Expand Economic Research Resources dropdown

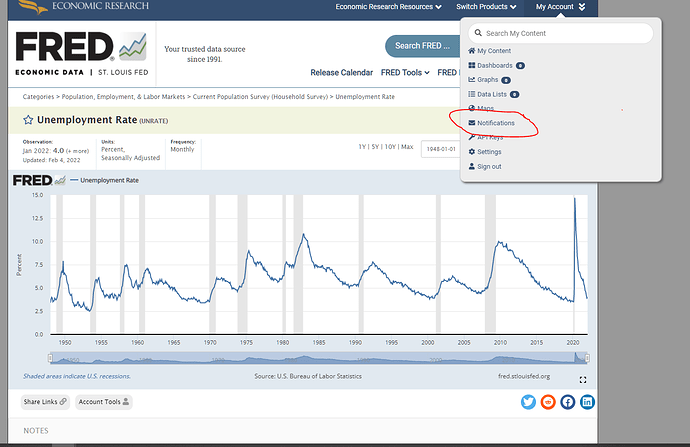point(384,7)
